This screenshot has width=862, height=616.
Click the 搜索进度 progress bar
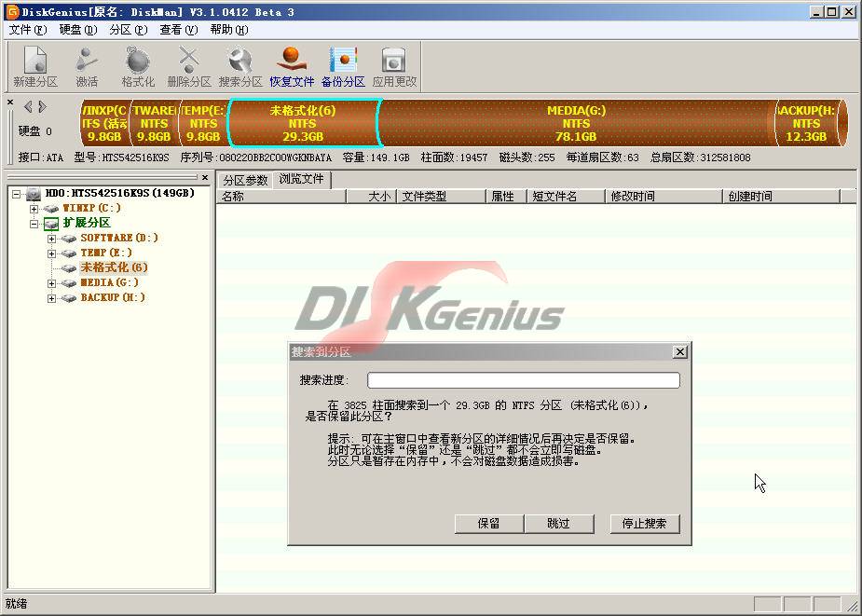pyautogui.click(x=524, y=380)
